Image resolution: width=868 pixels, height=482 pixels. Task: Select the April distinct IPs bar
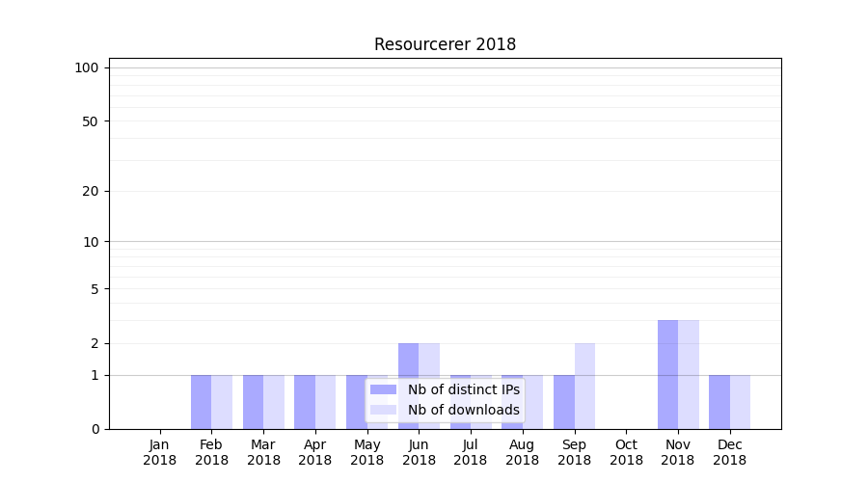[305, 402]
